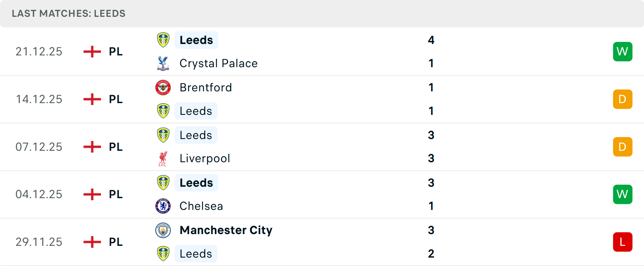Click England flag on 29.11.25 match
The image size is (644, 266).
click(92, 242)
